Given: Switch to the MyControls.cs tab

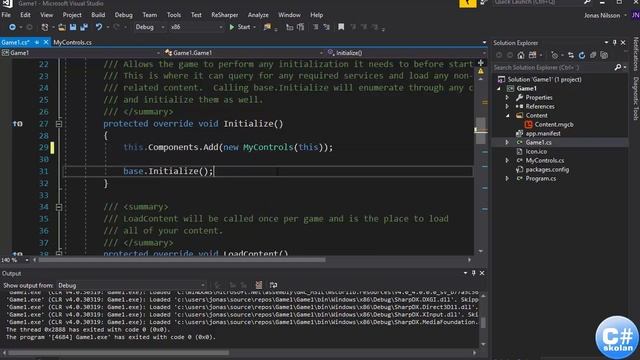Looking at the screenshot, I should tap(72, 42).
